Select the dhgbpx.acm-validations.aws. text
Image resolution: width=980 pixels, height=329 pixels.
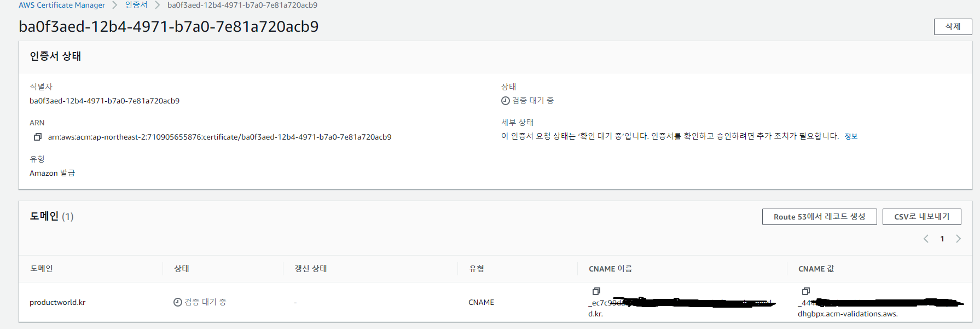pos(848,314)
